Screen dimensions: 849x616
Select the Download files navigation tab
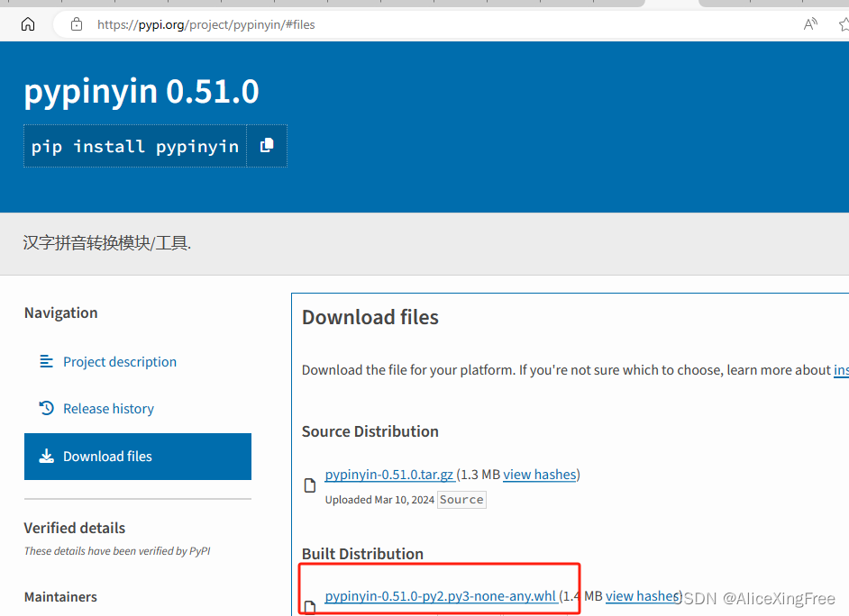coord(138,457)
